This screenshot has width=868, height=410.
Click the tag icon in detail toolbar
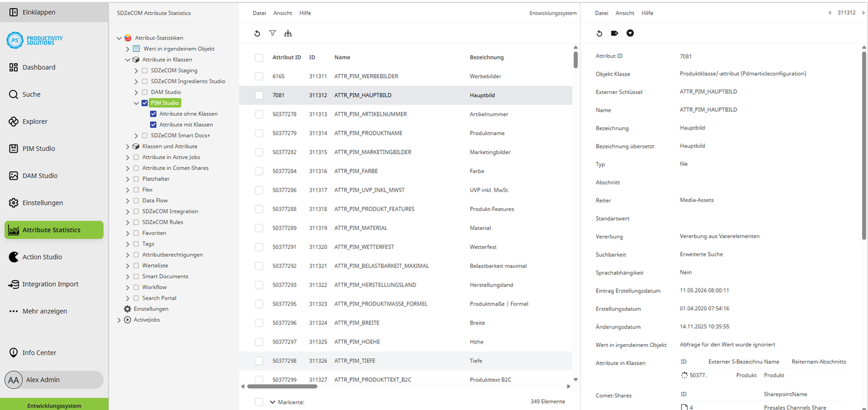coord(615,33)
